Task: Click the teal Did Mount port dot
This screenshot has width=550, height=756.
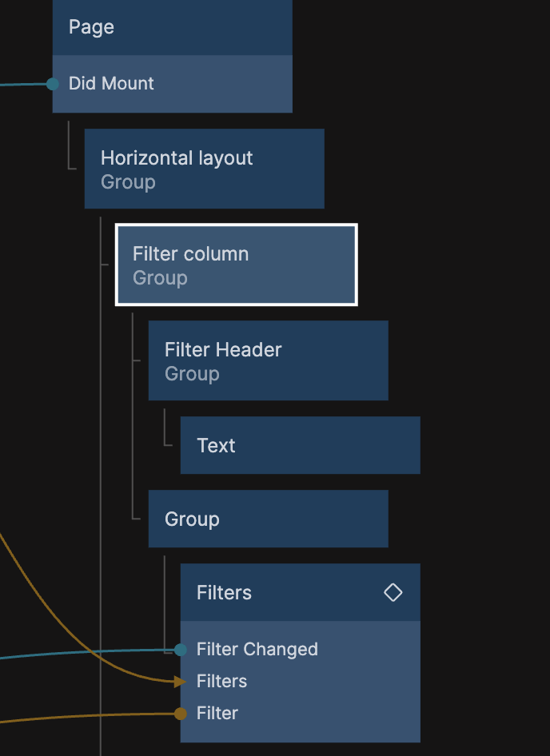Action: coord(53,84)
